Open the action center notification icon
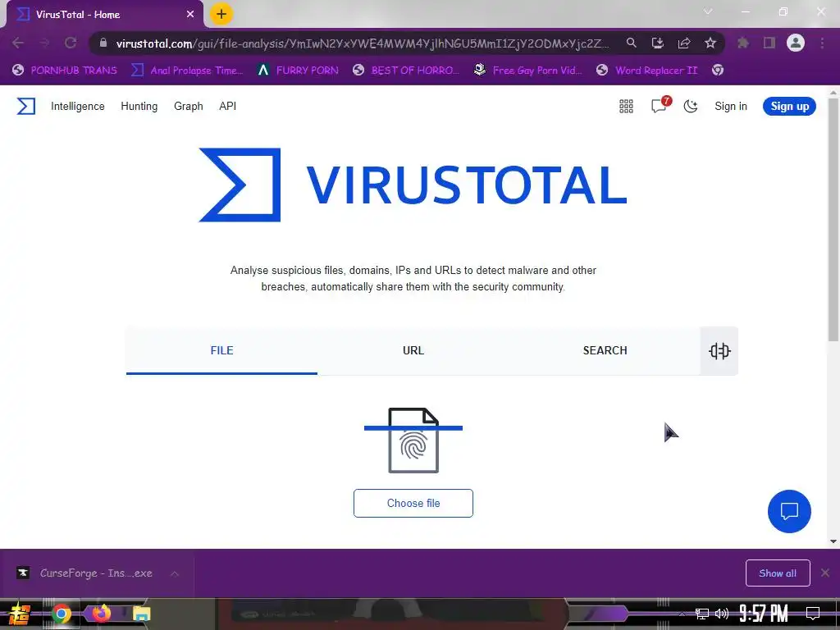840x630 pixels. (x=813, y=614)
